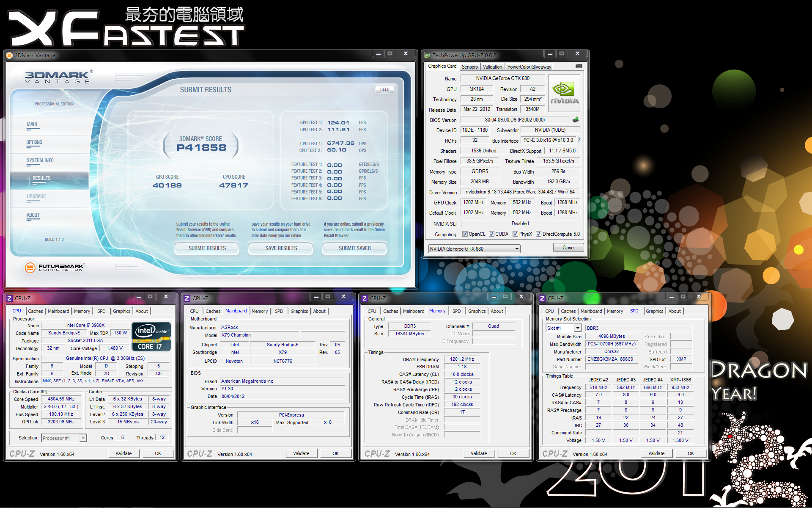Click the DRAM Frequency value 1201.2 MHz
The height and width of the screenshot is (508, 812).
[x=462, y=359]
